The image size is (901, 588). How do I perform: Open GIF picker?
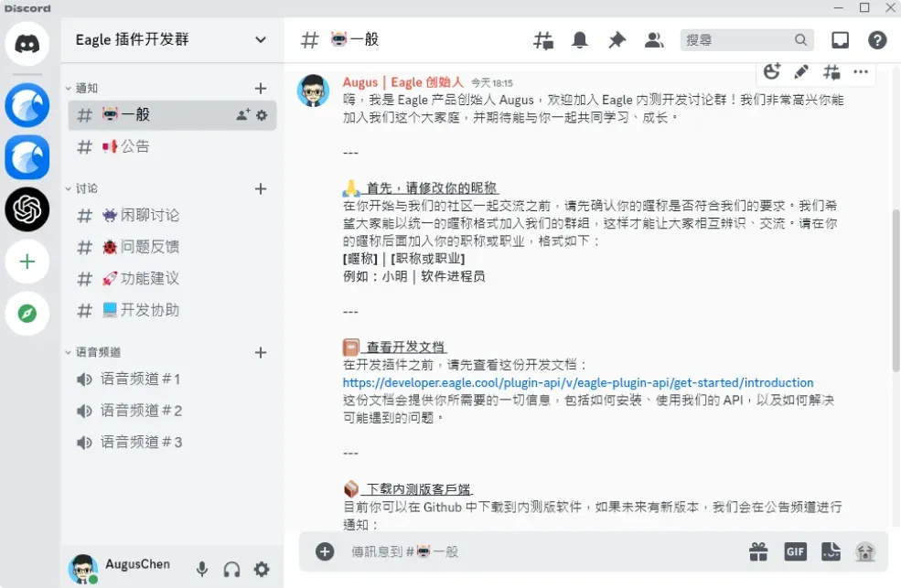point(795,551)
